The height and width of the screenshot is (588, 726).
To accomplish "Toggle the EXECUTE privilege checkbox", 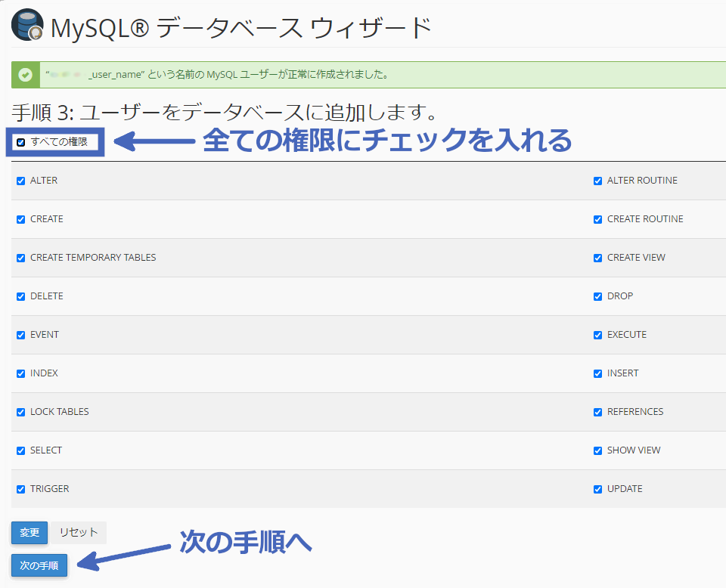I will pos(597,335).
